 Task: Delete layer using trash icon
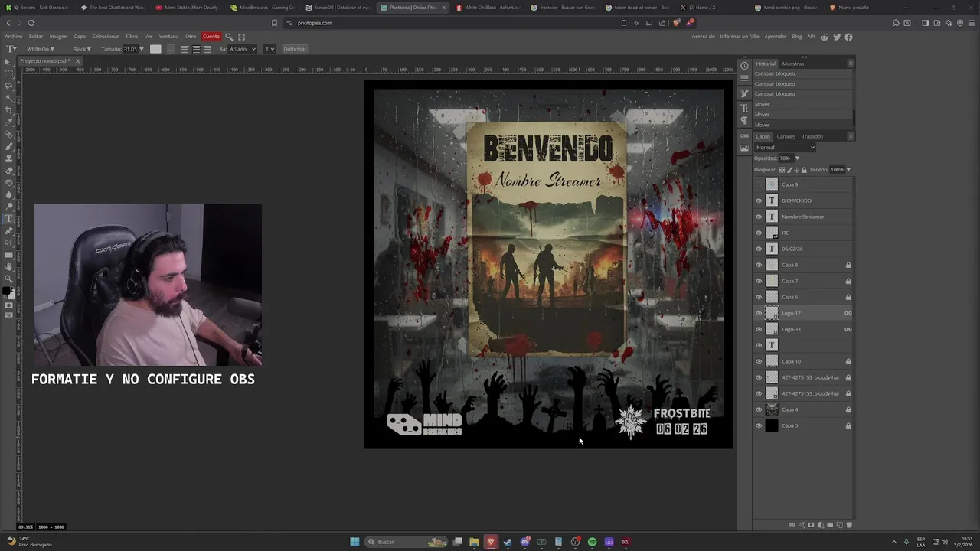pos(849,525)
